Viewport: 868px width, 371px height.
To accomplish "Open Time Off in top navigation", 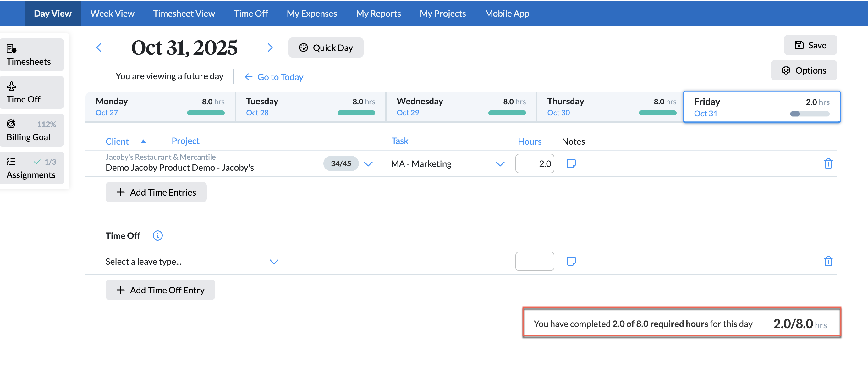I will pos(251,13).
